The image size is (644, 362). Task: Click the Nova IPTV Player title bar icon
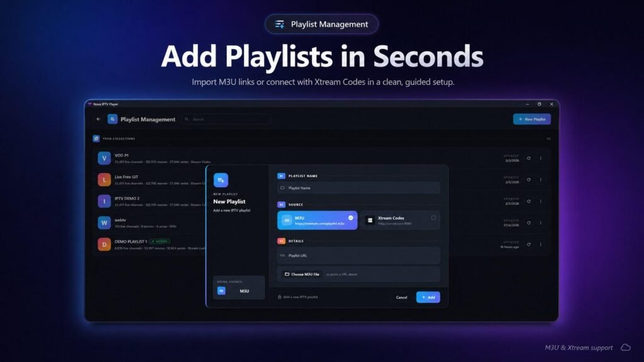click(89, 104)
